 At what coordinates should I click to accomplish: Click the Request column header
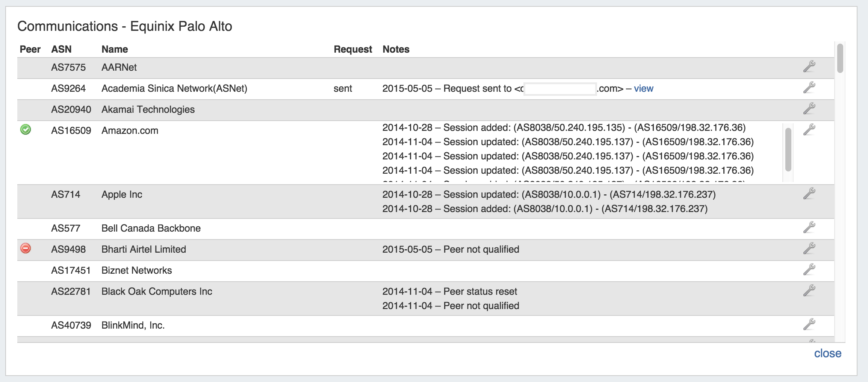click(352, 49)
